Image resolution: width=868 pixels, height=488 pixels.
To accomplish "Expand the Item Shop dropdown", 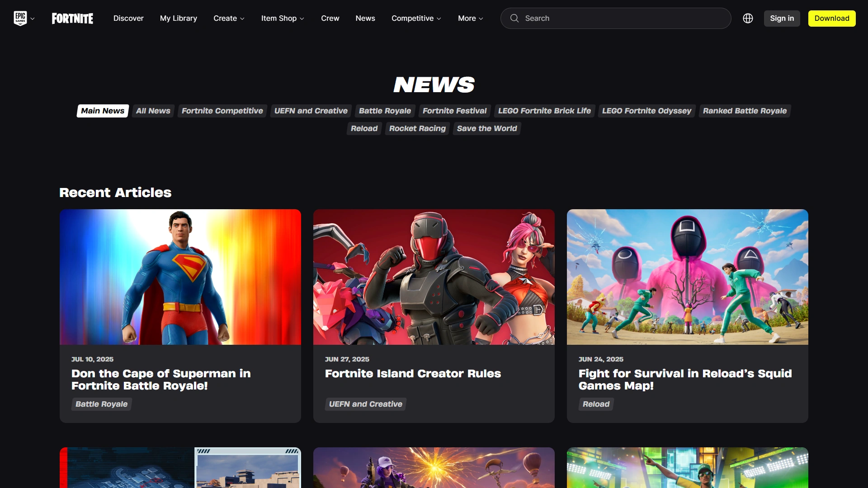I will [282, 19].
